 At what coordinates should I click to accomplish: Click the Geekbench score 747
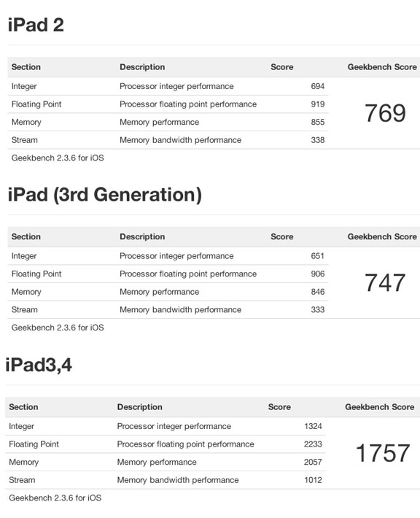pos(385,283)
